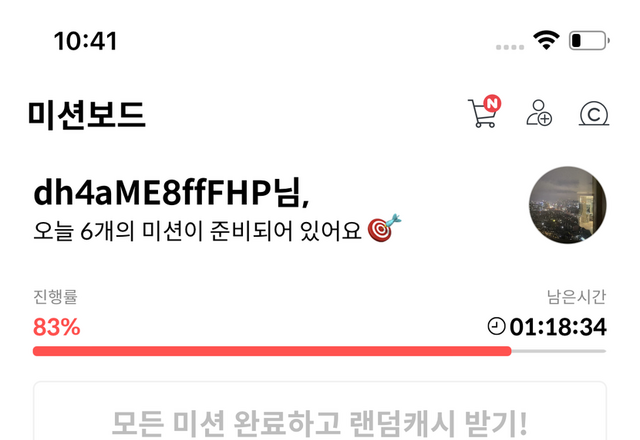This screenshot has width=640, height=440.
Task: Open the shopping cart icon
Action: (x=483, y=113)
